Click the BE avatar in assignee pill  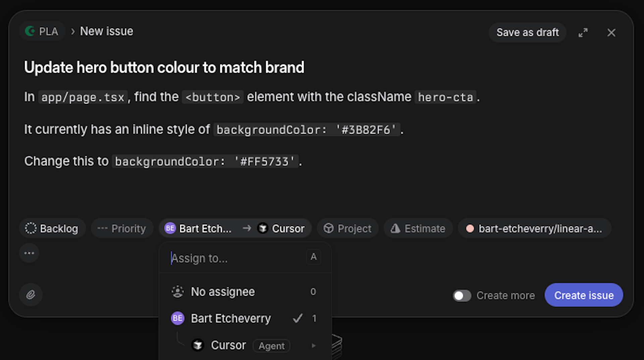(170, 228)
